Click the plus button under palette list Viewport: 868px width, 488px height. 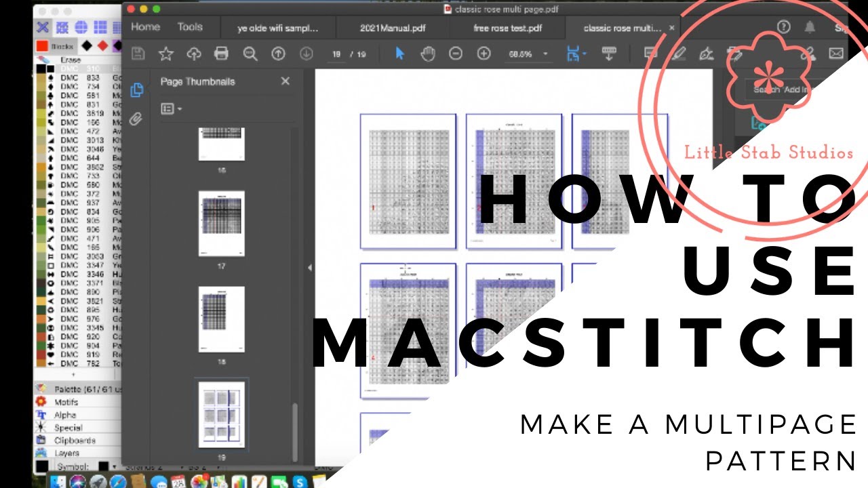73,374
